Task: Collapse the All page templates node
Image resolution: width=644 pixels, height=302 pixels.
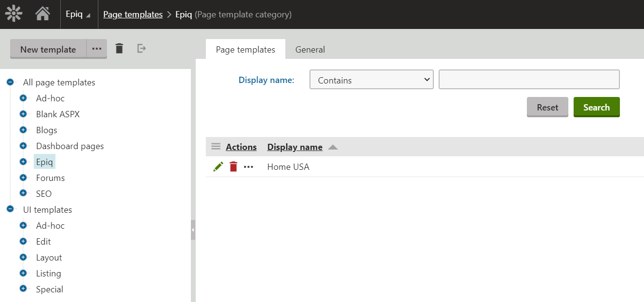Action: click(10, 82)
